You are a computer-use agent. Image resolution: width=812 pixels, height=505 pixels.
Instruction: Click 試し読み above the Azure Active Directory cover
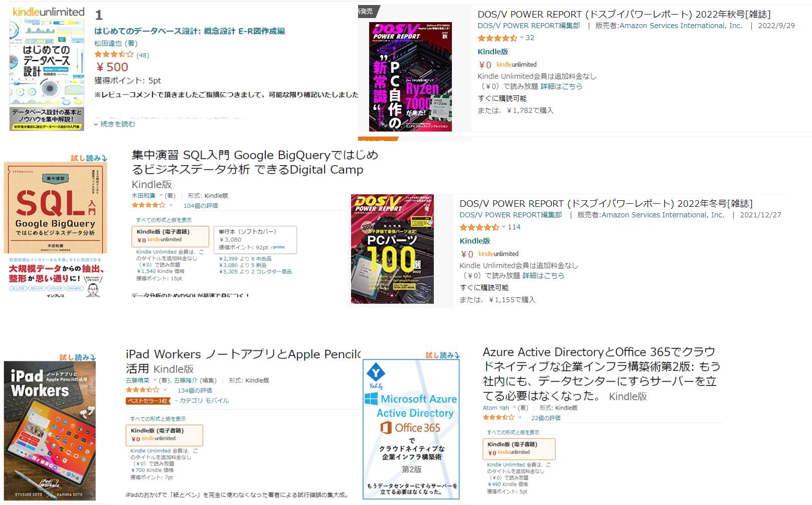pos(442,355)
